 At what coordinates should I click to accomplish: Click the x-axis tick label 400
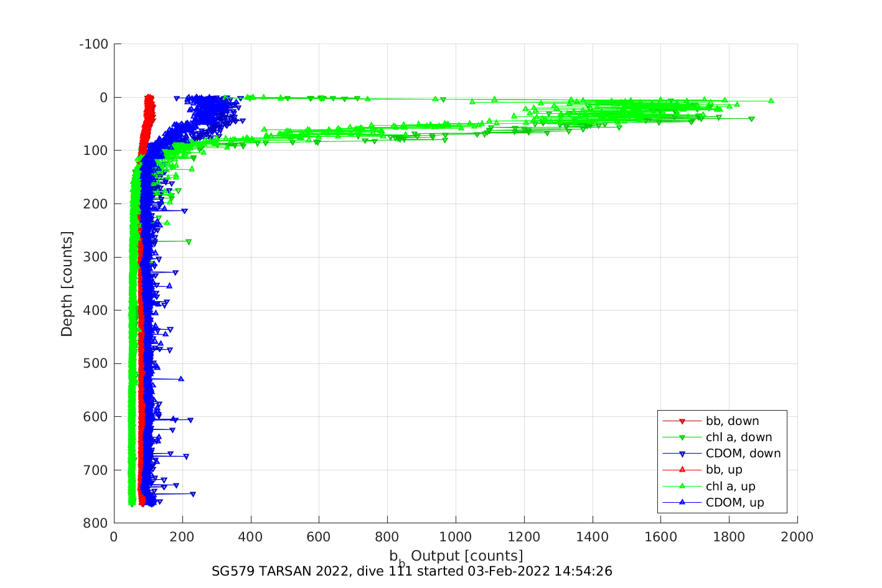tap(251, 537)
